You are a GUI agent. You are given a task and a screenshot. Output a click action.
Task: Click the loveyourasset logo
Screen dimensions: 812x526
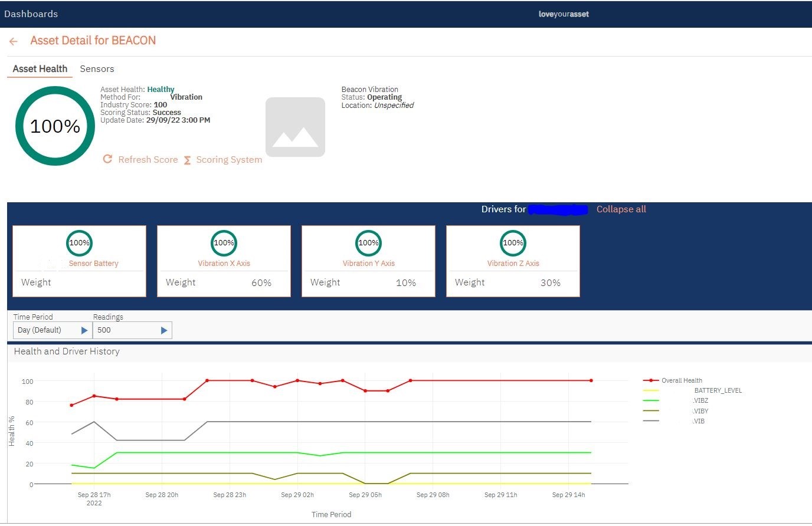[564, 14]
